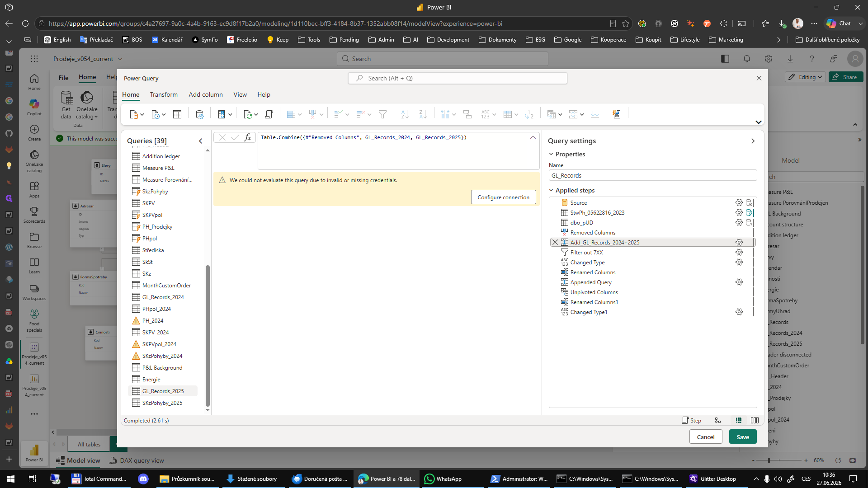Switch to diagram view in status bar
Image resolution: width=868 pixels, height=488 pixels.
click(717, 420)
